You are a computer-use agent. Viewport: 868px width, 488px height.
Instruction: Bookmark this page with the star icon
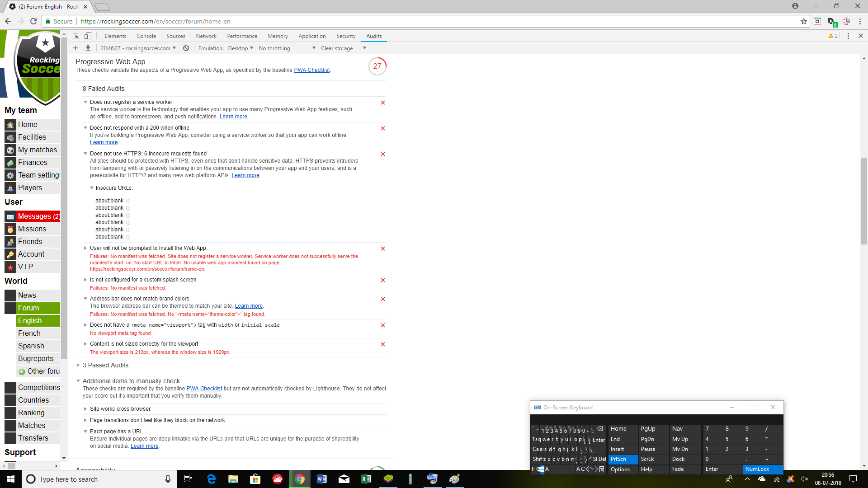pos(804,21)
